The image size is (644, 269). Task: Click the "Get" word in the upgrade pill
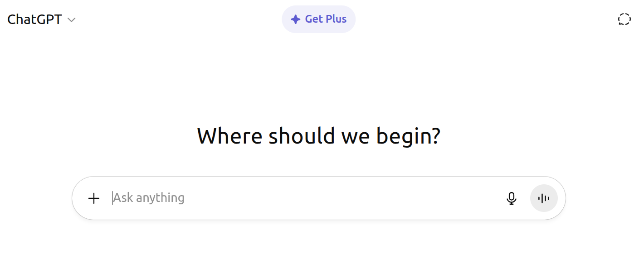313,19
